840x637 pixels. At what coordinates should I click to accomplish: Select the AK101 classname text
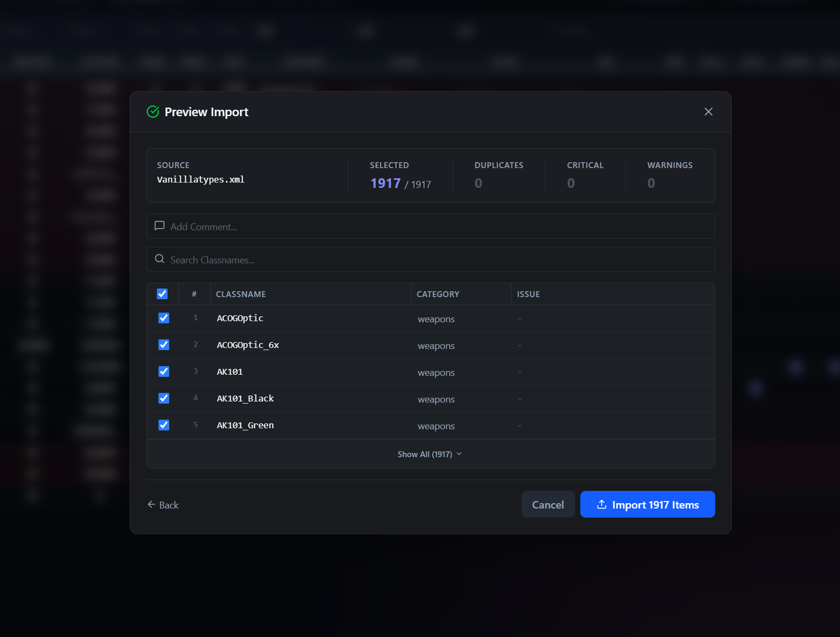click(x=230, y=372)
